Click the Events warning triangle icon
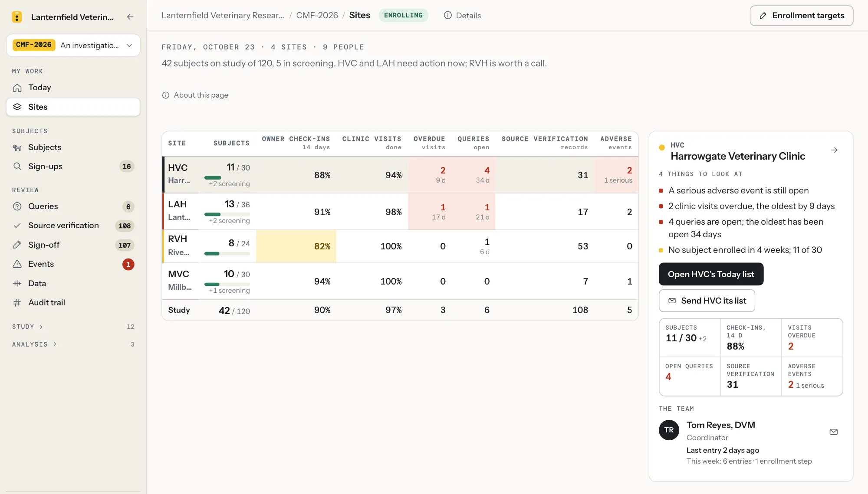This screenshot has height=494, width=868. click(x=17, y=264)
